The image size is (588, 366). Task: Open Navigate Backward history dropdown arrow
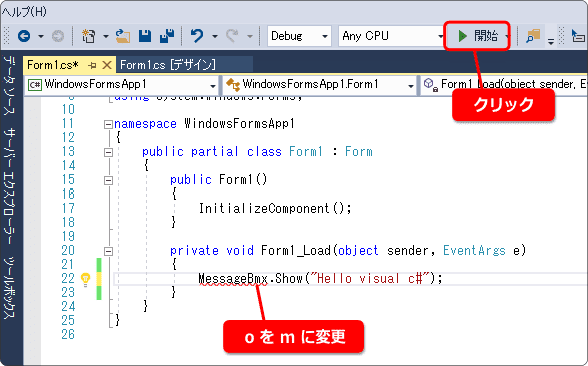pyautogui.click(x=40, y=36)
